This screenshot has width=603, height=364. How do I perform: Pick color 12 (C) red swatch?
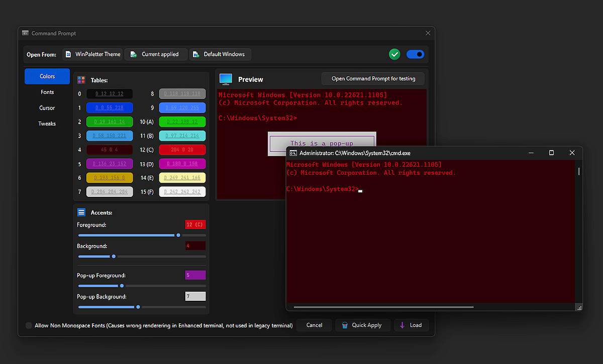pos(182,150)
